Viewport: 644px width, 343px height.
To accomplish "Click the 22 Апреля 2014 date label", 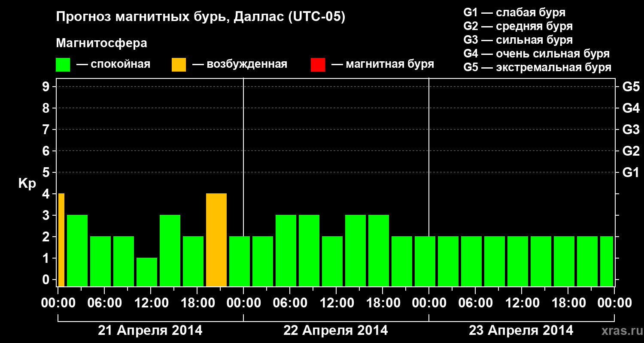I will (x=336, y=330).
